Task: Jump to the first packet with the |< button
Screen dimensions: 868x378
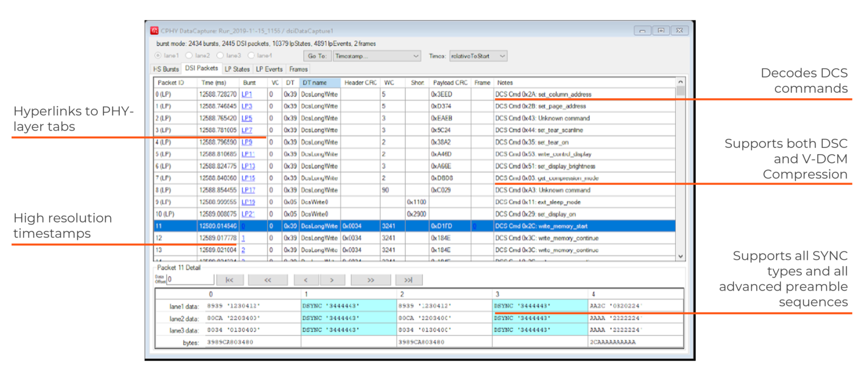Action: [231, 279]
